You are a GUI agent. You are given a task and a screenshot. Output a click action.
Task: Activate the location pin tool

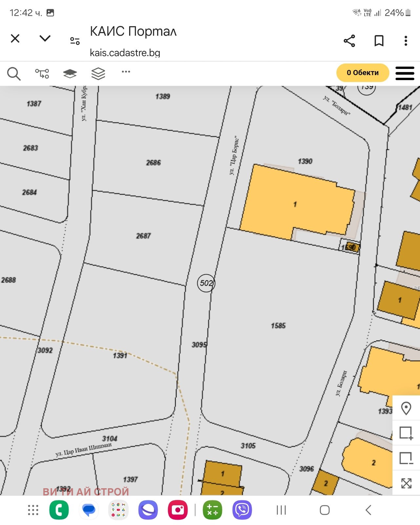(406, 408)
